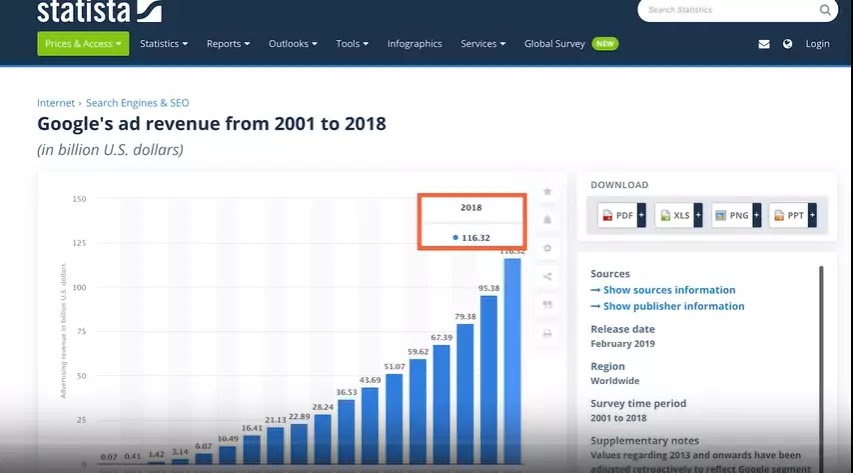Click the bar labeled 51.07
The height and width of the screenshot is (473, 853).
(394, 419)
